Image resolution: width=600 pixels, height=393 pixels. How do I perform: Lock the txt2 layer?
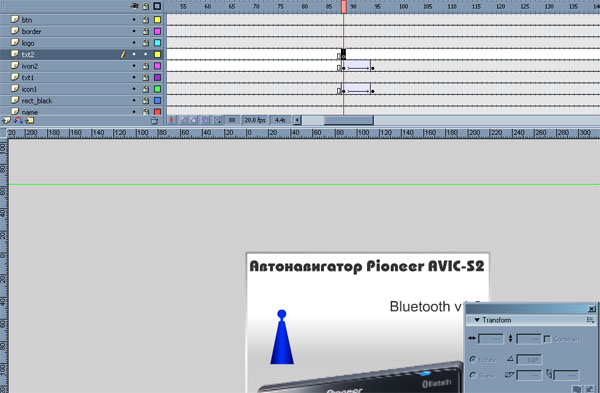[146, 54]
